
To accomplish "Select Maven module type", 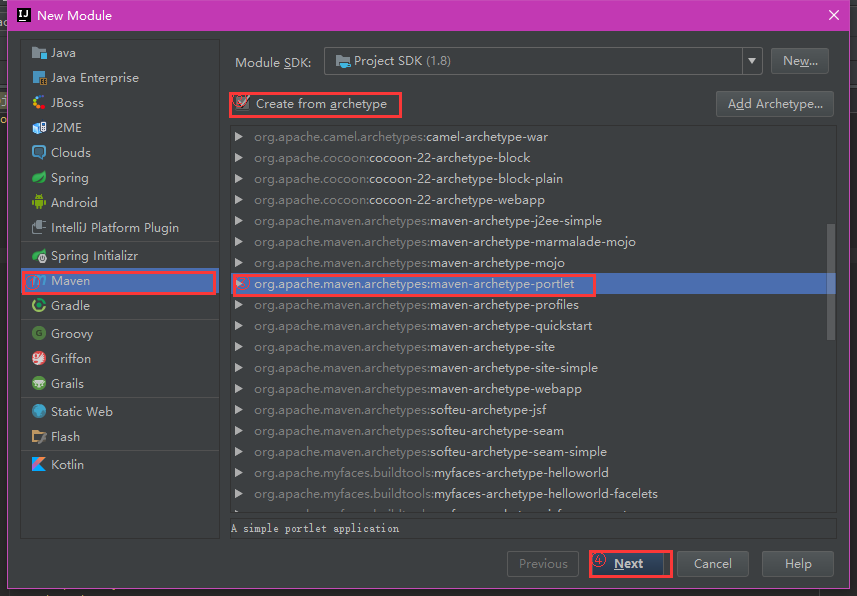I will [x=120, y=281].
